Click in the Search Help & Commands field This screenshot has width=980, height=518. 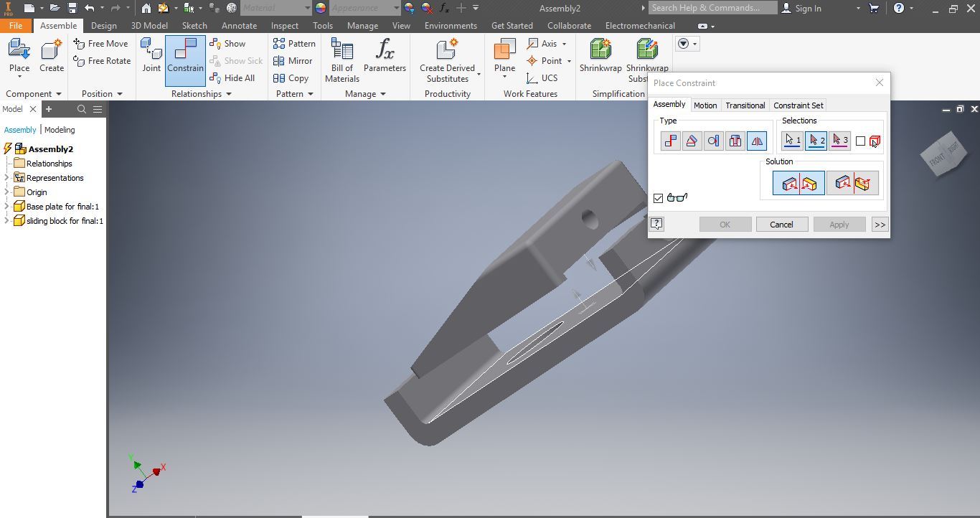click(x=713, y=8)
